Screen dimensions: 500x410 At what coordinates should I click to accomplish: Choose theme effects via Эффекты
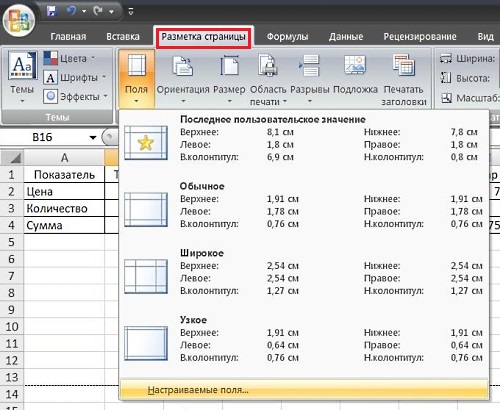pos(76,97)
